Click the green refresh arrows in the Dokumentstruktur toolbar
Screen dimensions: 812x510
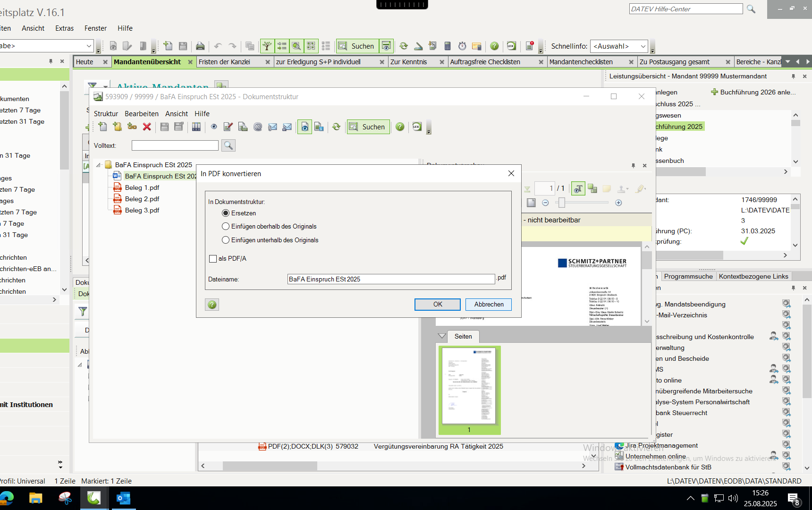(x=336, y=127)
